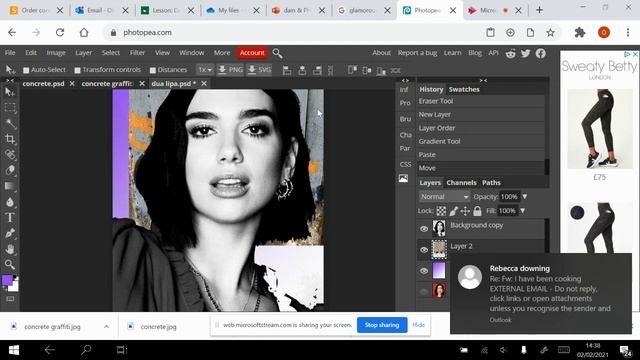The width and height of the screenshot is (640, 360).
Task: Open the Opacity slider arrow
Action: [524, 197]
